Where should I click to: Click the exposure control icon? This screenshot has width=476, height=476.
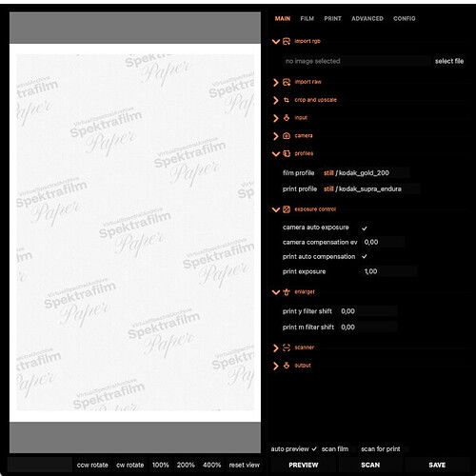(x=287, y=209)
